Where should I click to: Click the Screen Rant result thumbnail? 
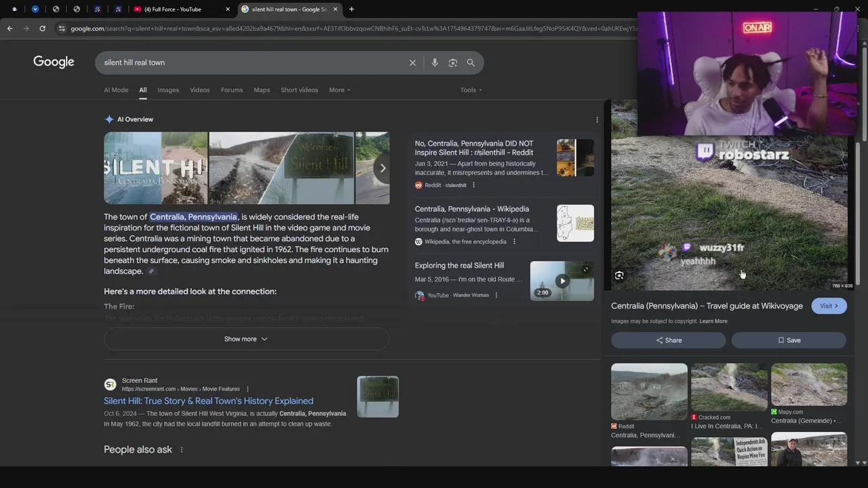pos(378,396)
